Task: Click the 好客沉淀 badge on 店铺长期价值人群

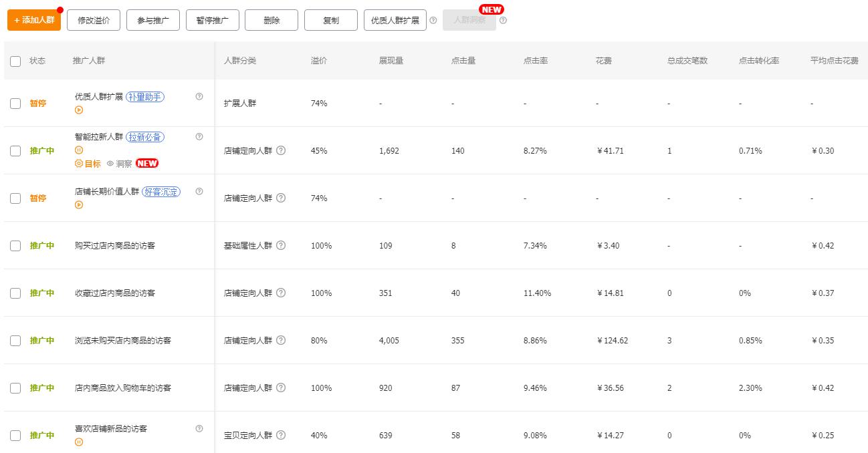Action: (160, 191)
